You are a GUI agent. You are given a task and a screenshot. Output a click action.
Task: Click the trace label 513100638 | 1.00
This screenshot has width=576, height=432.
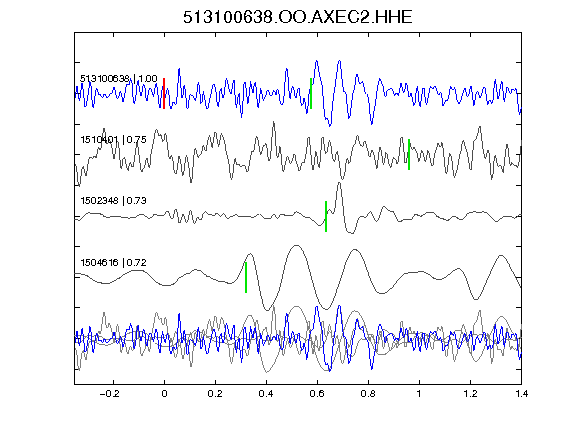[x=119, y=79]
